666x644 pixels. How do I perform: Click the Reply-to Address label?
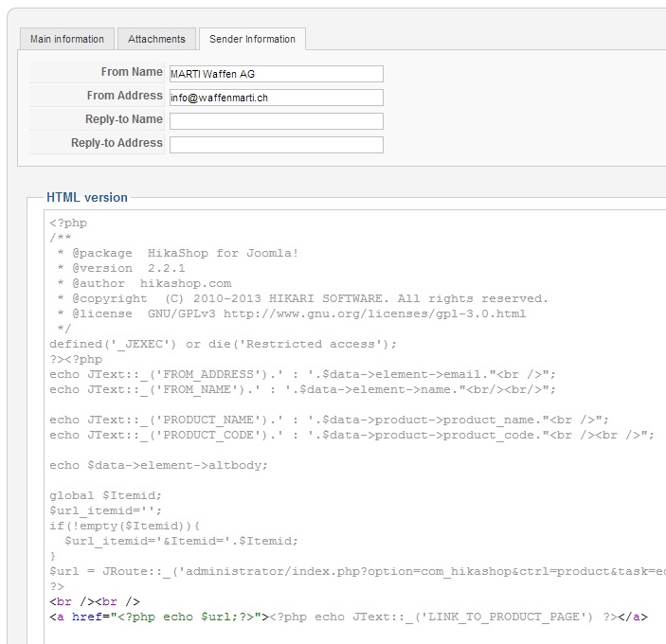point(117,143)
